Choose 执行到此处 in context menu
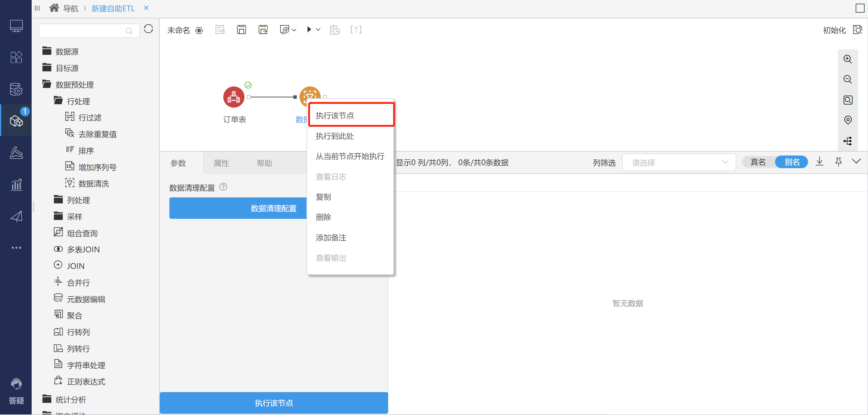 pos(351,136)
